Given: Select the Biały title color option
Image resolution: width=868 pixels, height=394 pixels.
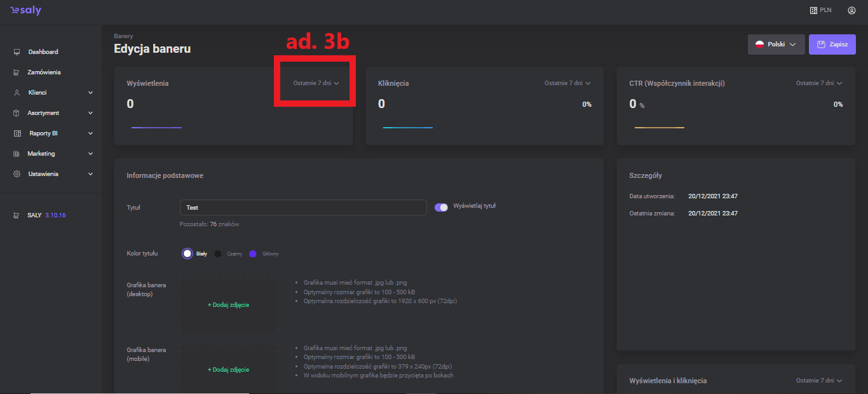Looking at the screenshot, I should coord(187,254).
